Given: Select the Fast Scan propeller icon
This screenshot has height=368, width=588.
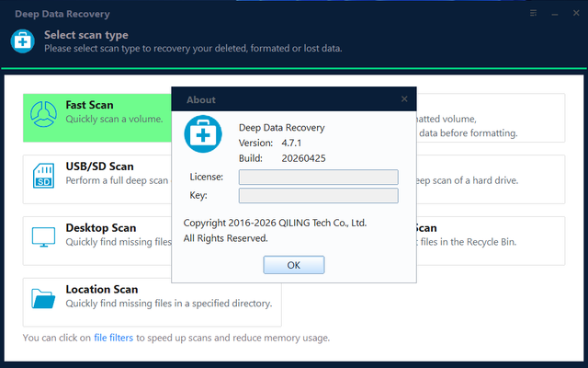Looking at the screenshot, I should tap(43, 114).
